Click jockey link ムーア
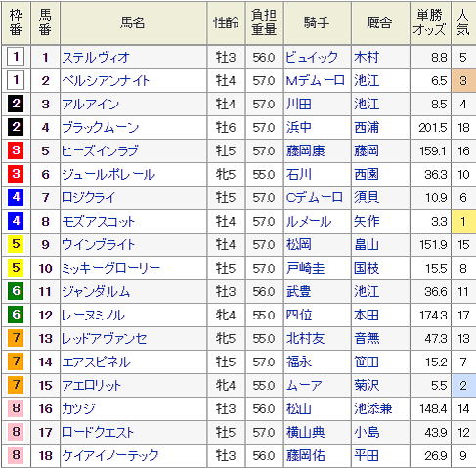The width and height of the screenshot is (476, 468). pos(304,386)
